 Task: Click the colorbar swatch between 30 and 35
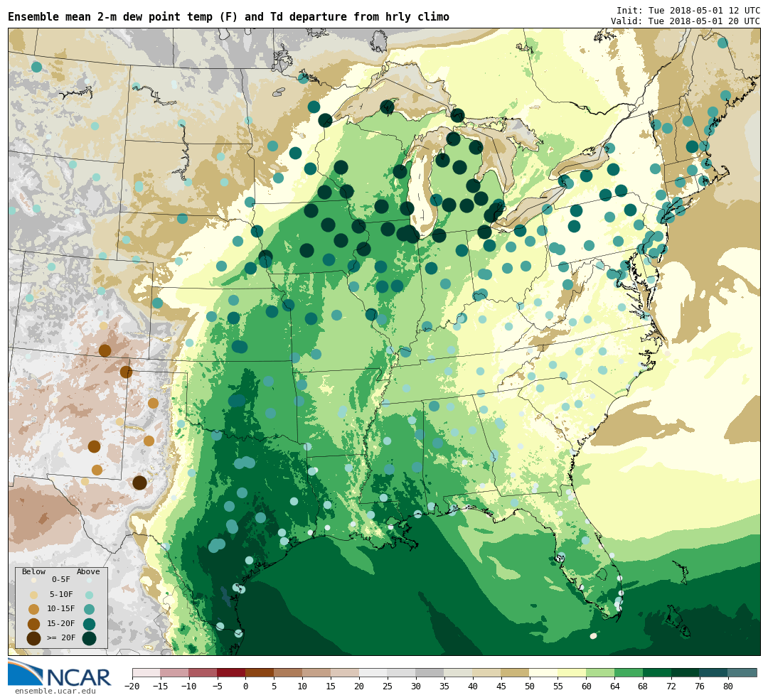430,672
